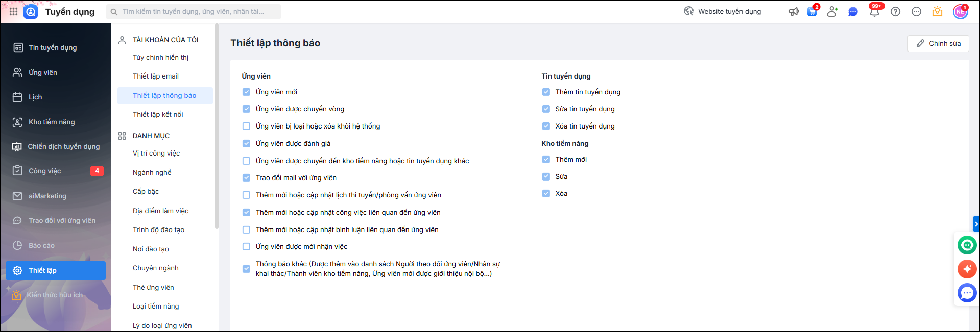Viewport: 980px width, 332px height.
Task: Click the Website tuyển dụng globe icon
Action: point(689,11)
